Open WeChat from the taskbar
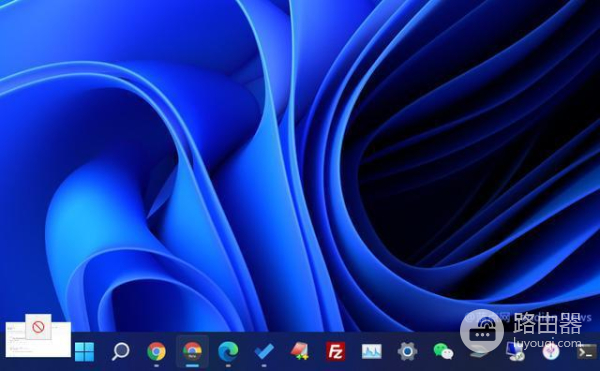 pos(443,351)
